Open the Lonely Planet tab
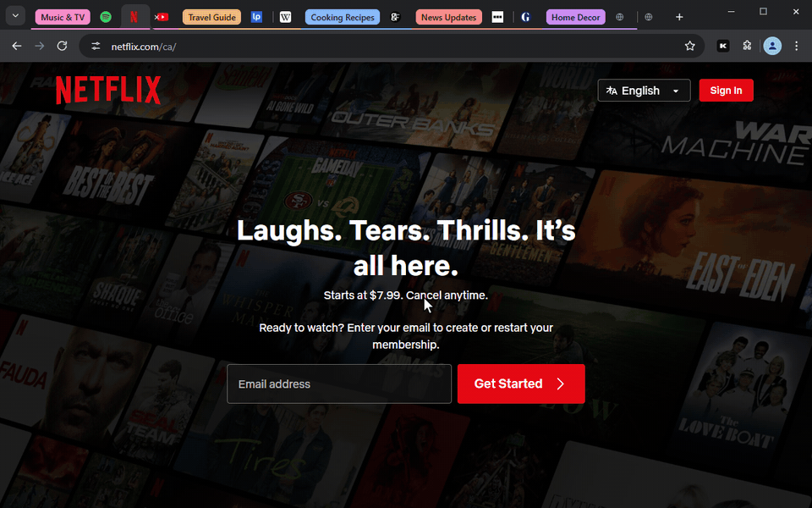Screen dimensions: 812x508 click(x=256, y=17)
